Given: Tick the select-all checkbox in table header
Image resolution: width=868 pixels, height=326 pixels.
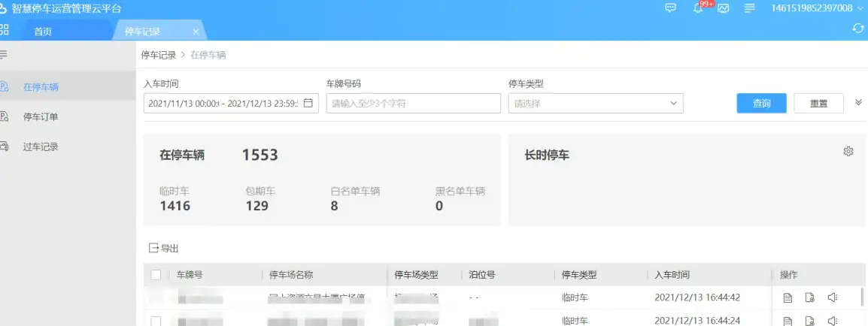Looking at the screenshot, I should 156,275.
